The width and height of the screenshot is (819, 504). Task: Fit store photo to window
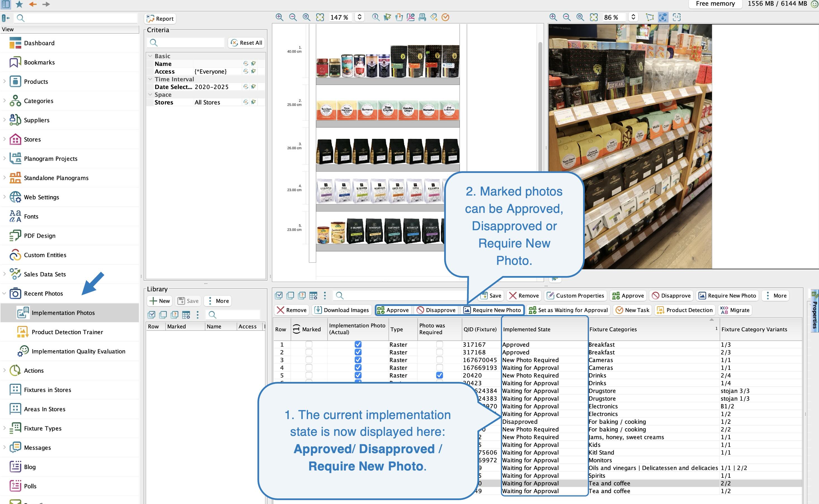click(x=594, y=17)
